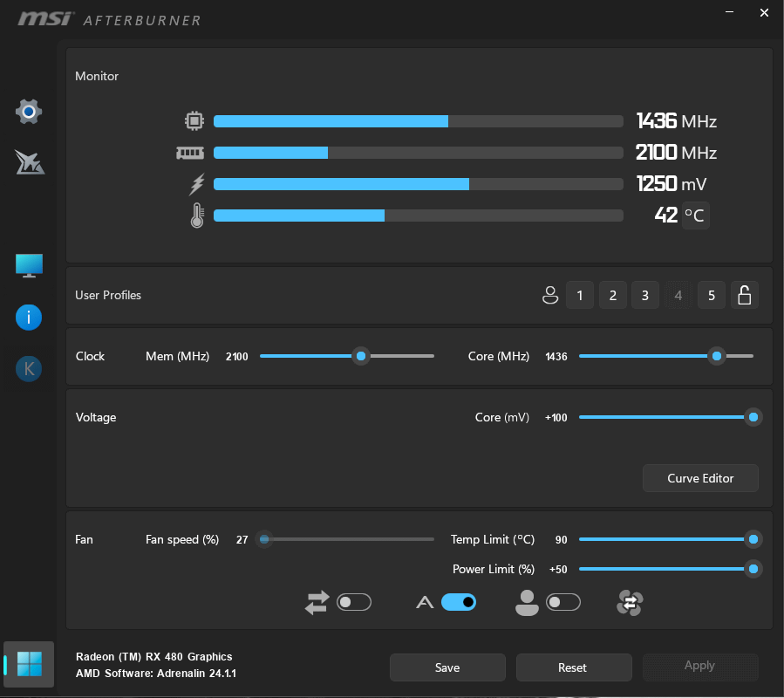Image resolution: width=784 pixels, height=698 pixels.
Task: Click the temperature monitor bar
Action: (x=419, y=216)
